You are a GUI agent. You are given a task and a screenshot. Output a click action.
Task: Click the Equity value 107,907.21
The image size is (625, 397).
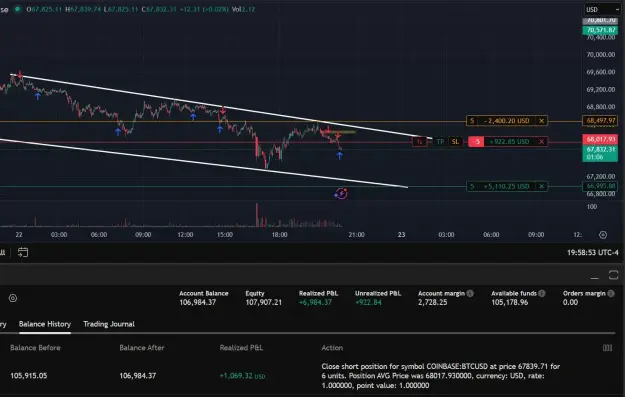pyautogui.click(x=263, y=303)
